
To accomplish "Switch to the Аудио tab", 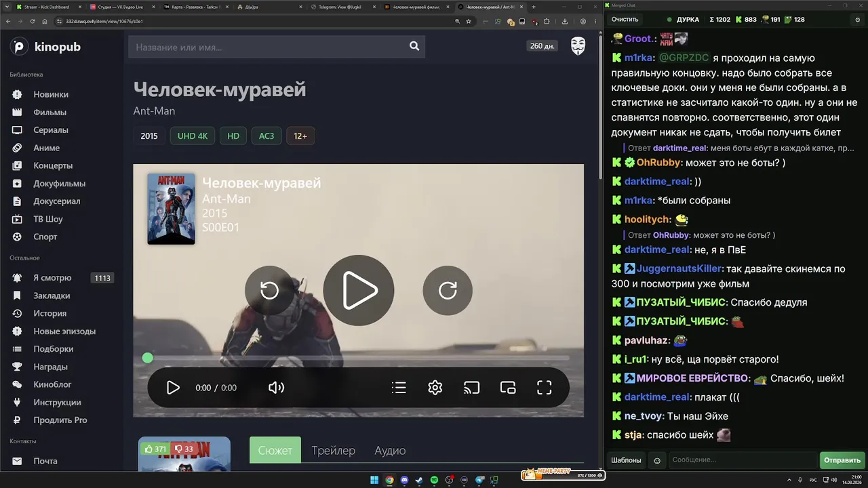I will pos(391,450).
